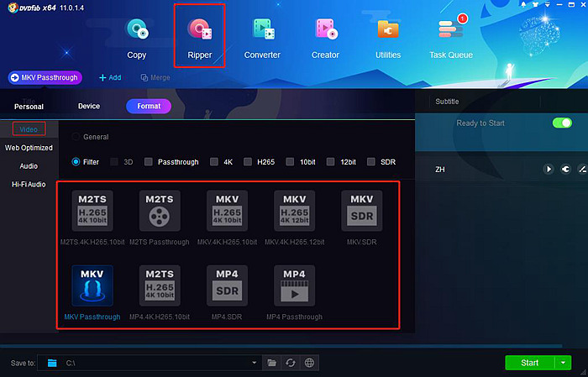The height and width of the screenshot is (377, 588).
Task: Select the Web Optimized category
Action: [29, 148]
